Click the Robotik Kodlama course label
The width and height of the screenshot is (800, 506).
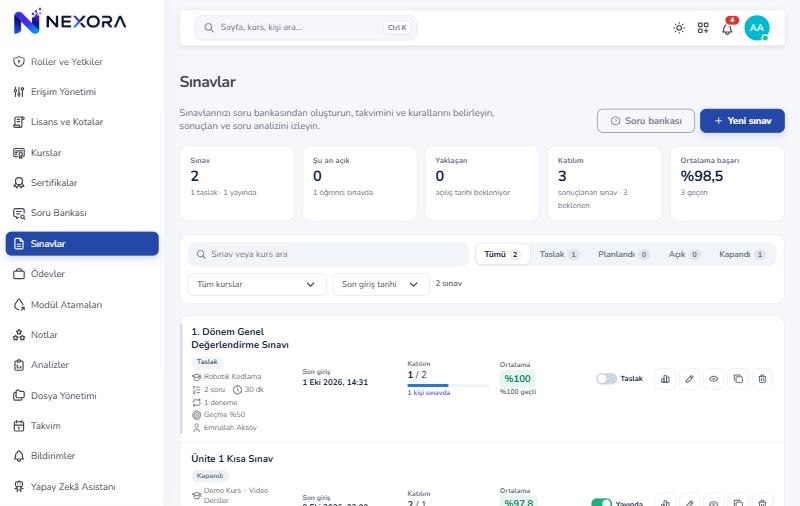[232, 376]
